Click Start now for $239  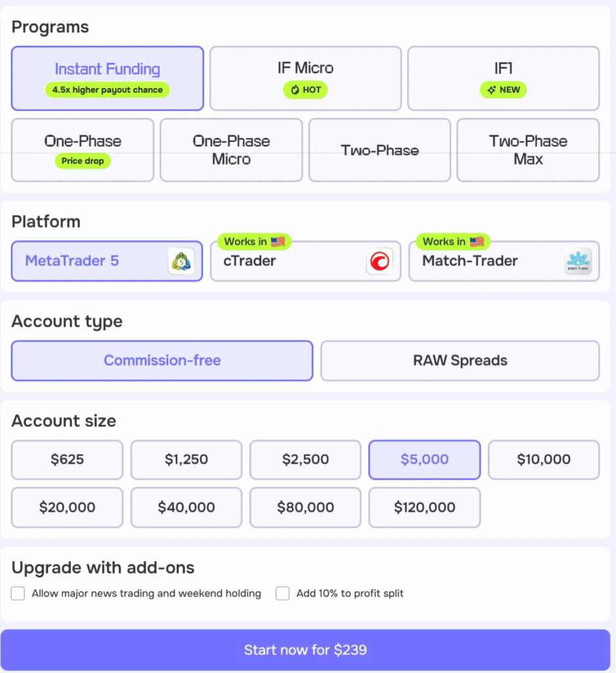point(305,649)
